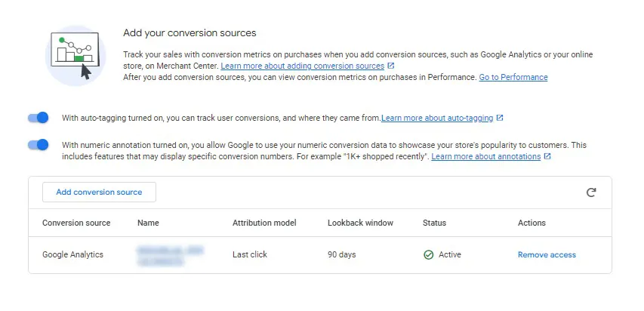The image size is (644, 311).
Task: Click the Add your conversion sources heading
Action: coord(190,33)
